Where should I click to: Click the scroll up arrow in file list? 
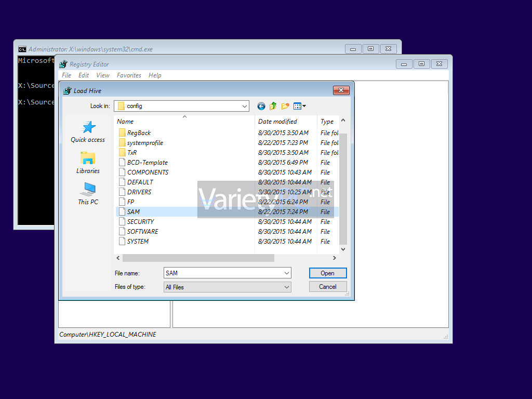click(x=343, y=120)
